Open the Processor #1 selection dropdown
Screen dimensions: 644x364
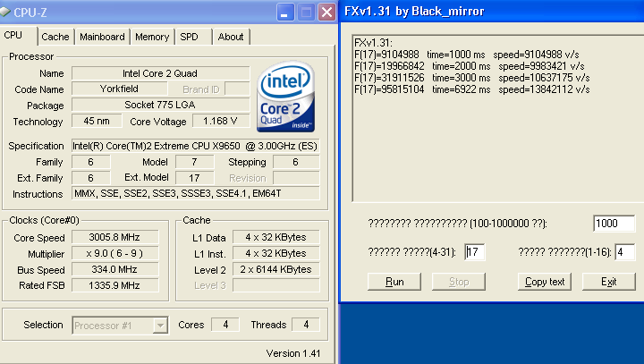(x=120, y=326)
